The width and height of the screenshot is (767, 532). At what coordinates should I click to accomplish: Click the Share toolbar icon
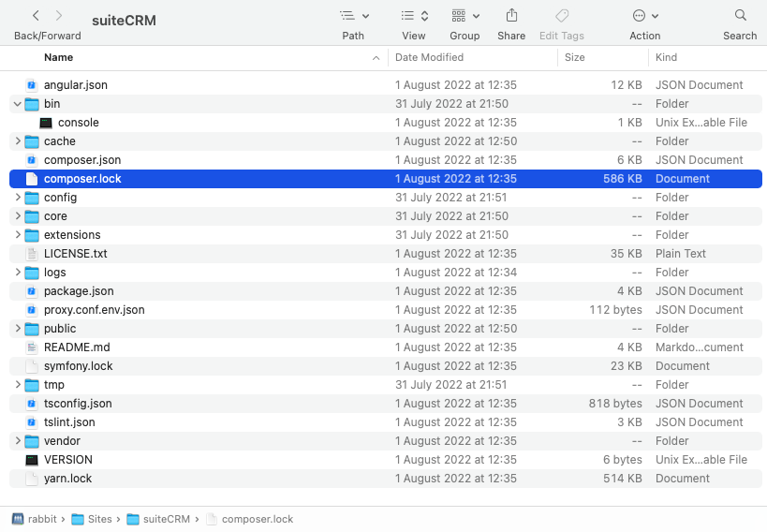511,16
